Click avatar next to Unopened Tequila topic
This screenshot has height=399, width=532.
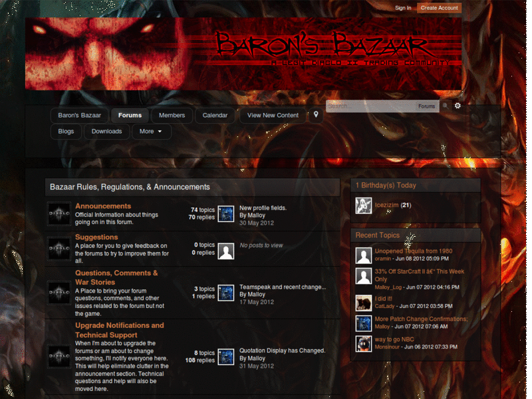(363, 255)
